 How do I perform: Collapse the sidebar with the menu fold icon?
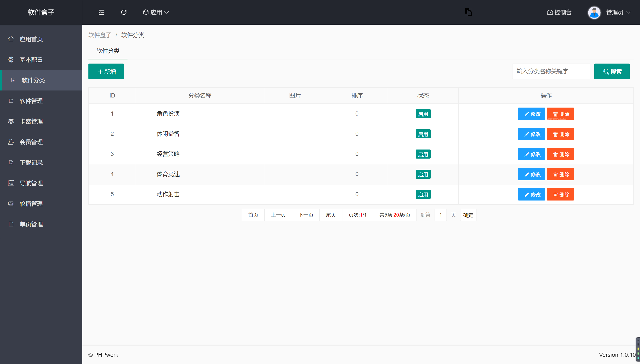tap(102, 12)
